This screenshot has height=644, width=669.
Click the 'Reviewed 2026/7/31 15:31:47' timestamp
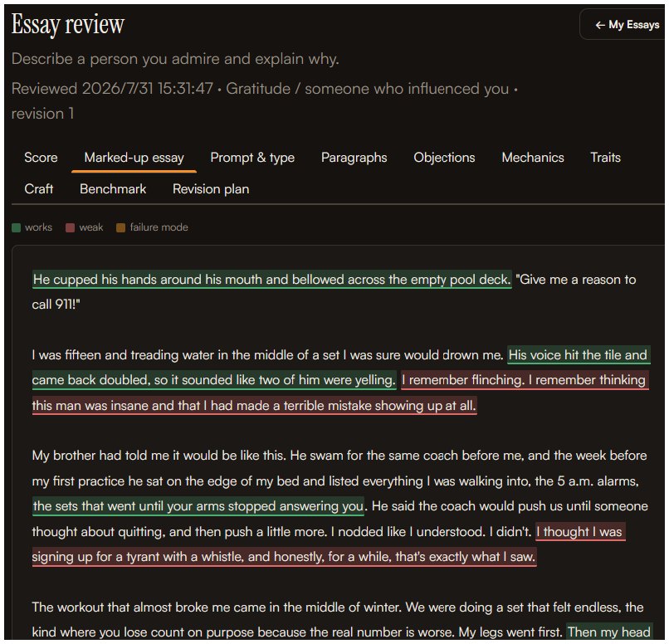pos(112,89)
